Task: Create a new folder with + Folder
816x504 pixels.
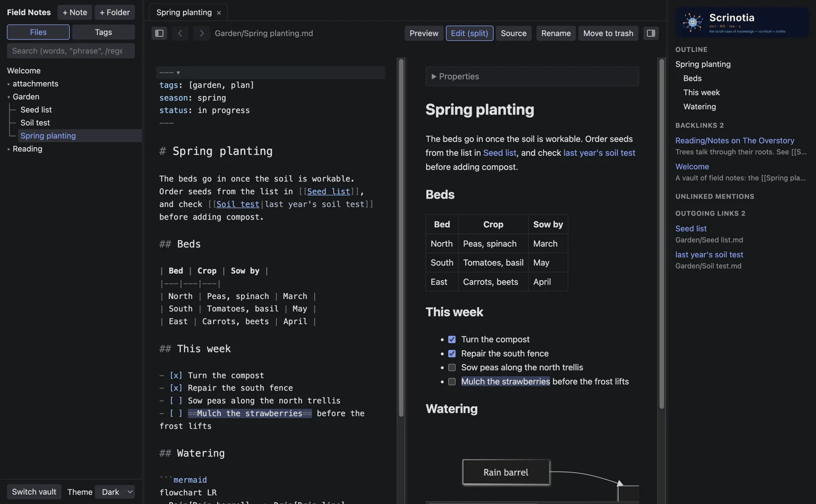Action: click(115, 12)
